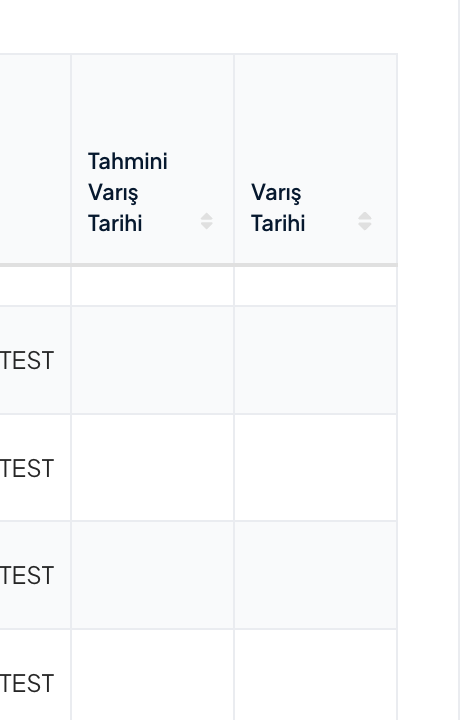Open Tahmini Varış Tarihi cell in second TEST row
Screen dimensions: 460x720
[152, 468]
